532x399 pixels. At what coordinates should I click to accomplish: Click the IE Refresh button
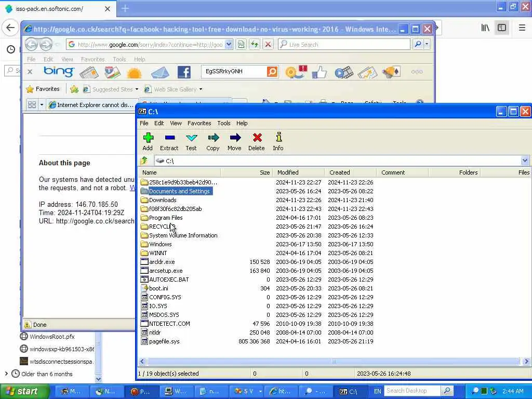255,44
